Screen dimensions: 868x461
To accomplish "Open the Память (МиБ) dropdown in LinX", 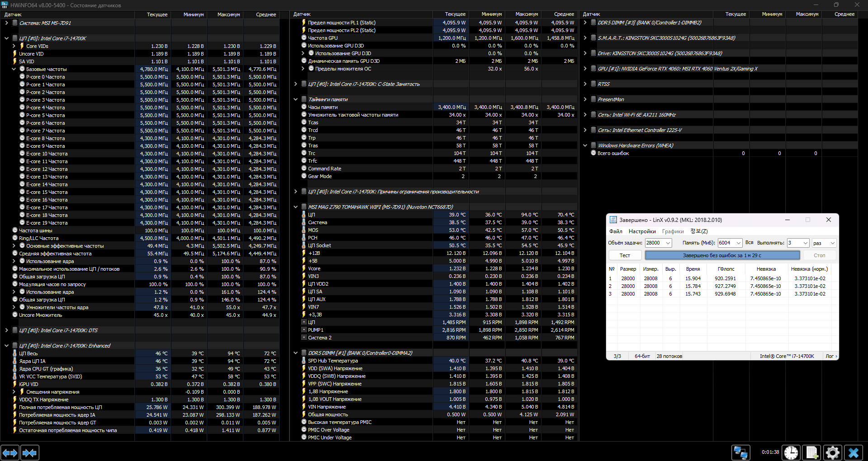I will point(739,243).
